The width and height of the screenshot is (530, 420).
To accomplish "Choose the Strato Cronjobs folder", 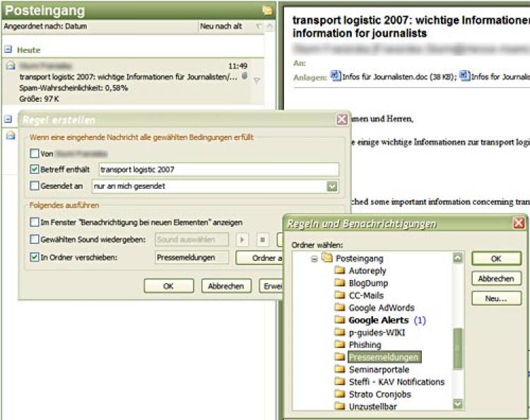I will click(x=379, y=394).
